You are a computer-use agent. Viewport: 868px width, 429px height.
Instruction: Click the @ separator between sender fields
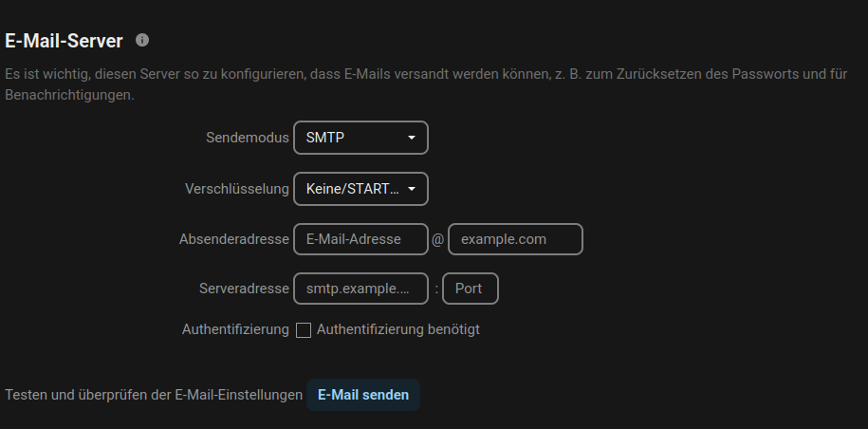pos(437,240)
